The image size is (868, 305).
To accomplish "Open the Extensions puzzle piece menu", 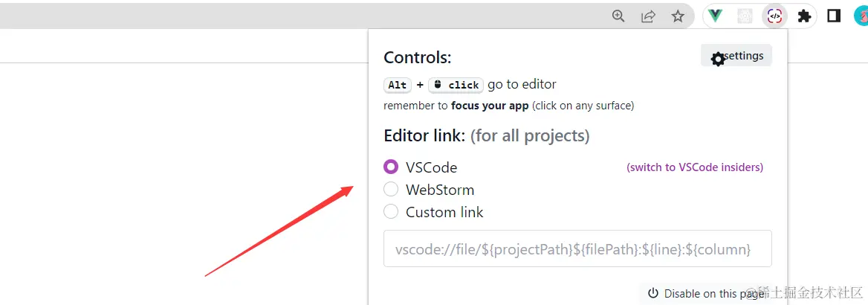I will pyautogui.click(x=804, y=16).
